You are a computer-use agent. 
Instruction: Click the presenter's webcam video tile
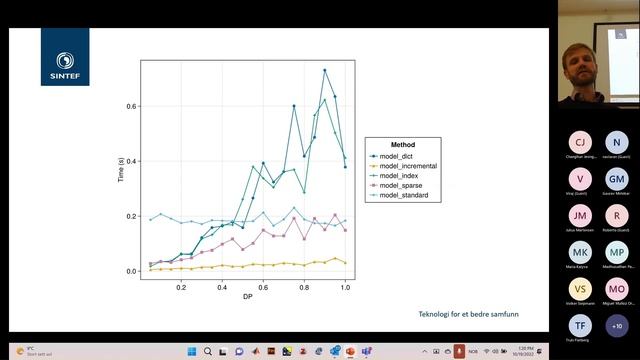click(x=599, y=53)
